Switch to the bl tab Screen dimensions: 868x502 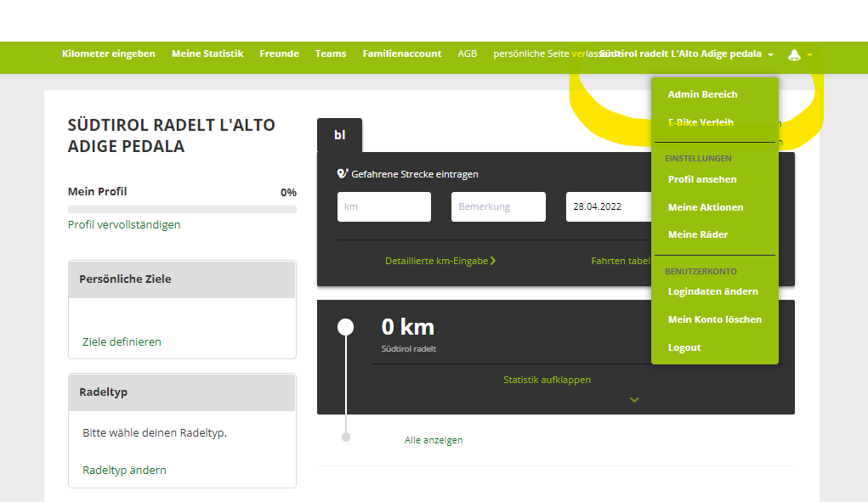[339, 135]
